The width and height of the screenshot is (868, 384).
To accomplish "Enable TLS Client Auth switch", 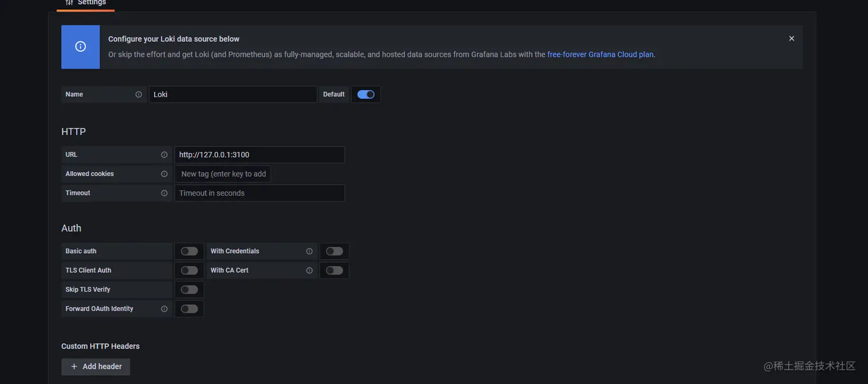I will point(189,270).
